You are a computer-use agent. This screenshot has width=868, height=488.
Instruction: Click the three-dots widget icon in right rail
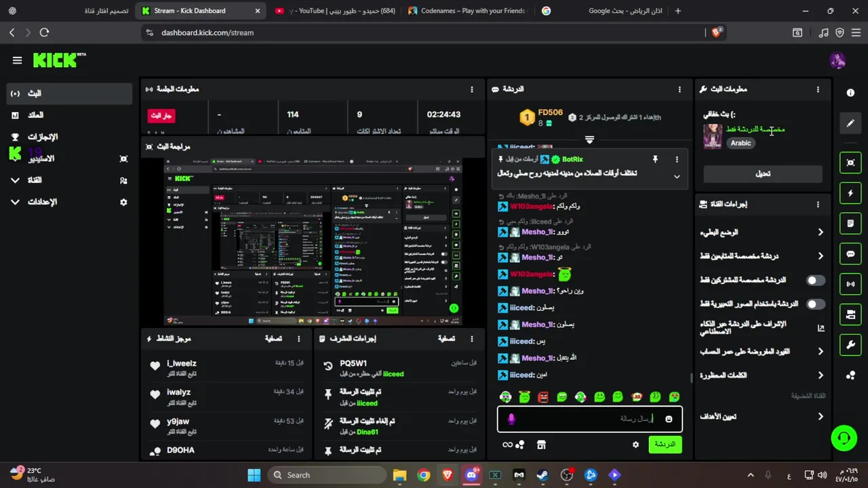coord(850,375)
